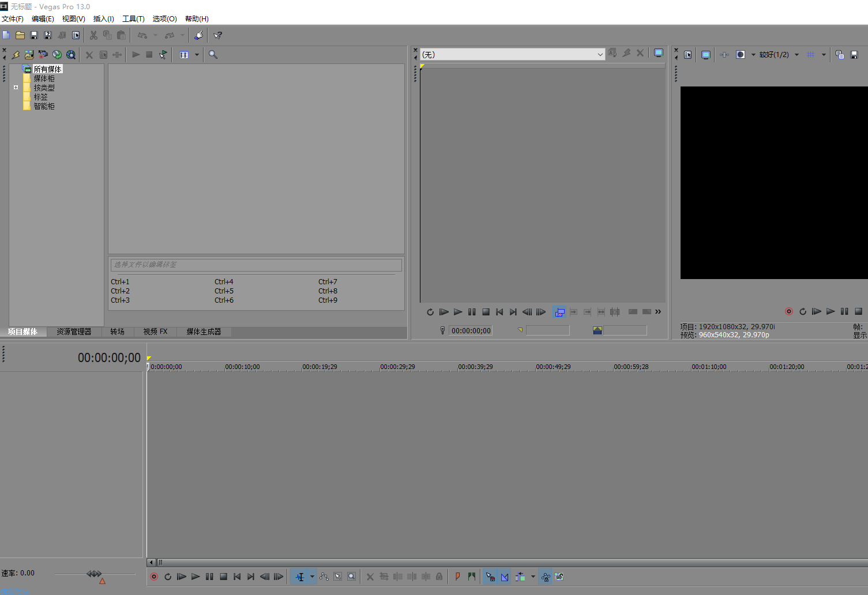Open the 文件(F) menu
This screenshot has height=595, width=868.
point(13,19)
